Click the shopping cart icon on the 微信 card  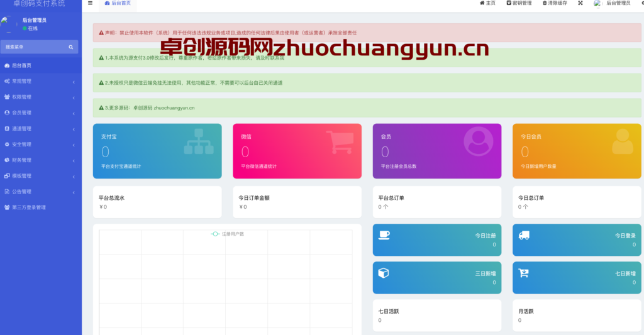(x=340, y=142)
